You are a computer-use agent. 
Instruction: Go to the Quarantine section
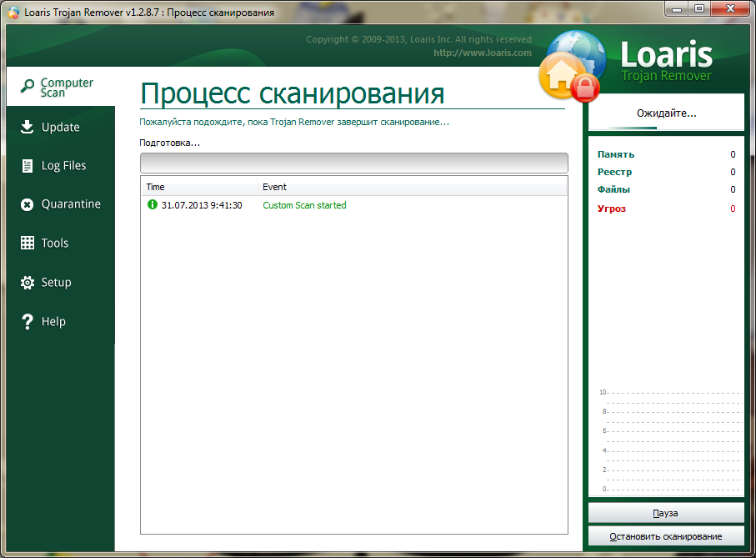pyautogui.click(x=61, y=204)
